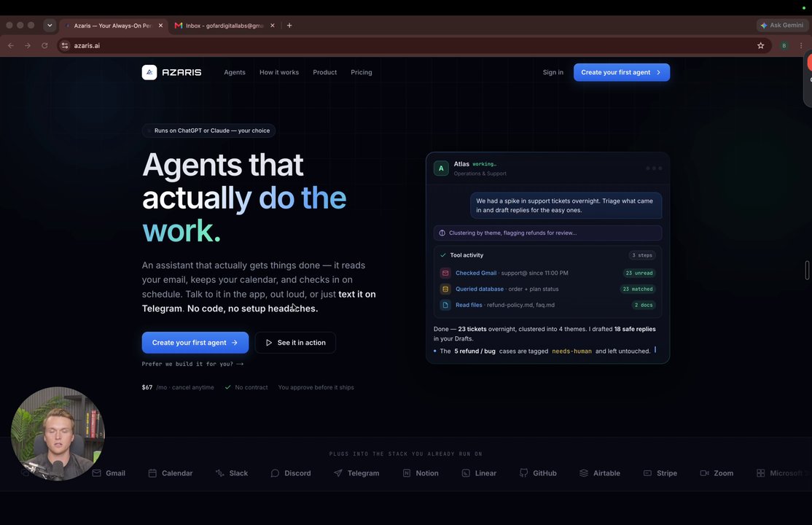This screenshot has height=525, width=812.
Task: Click Prefer we build it for you link
Action: pyautogui.click(x=192, y=364)
